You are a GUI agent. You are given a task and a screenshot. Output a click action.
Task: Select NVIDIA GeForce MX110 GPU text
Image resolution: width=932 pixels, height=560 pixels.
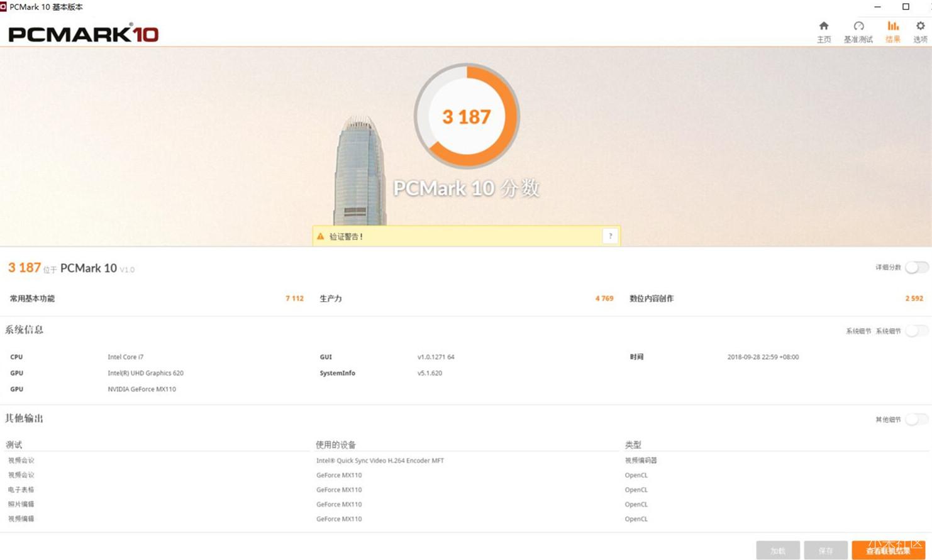pyautogui.click(x=141, y=389)
